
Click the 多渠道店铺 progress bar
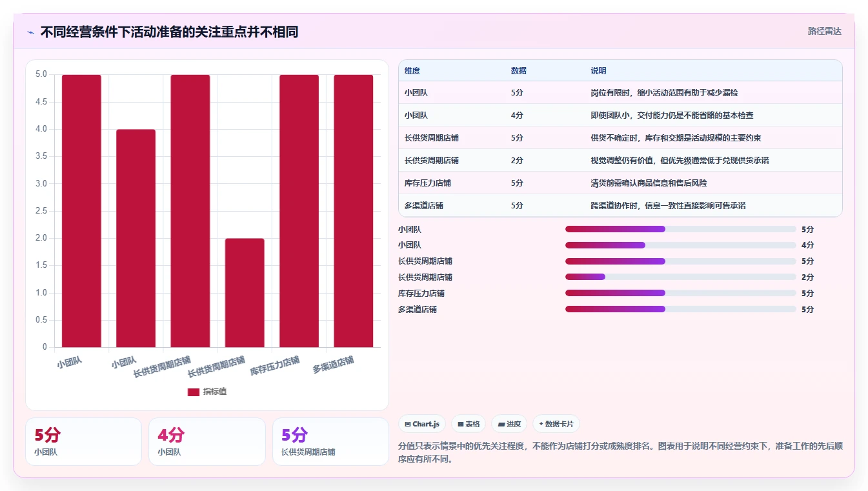pos(681,309)
